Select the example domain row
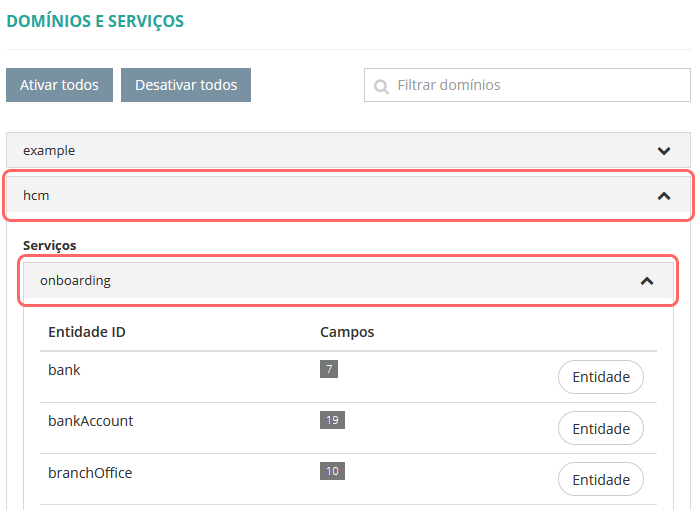This screenshot has height=511, width=696. tap(300, 151)
